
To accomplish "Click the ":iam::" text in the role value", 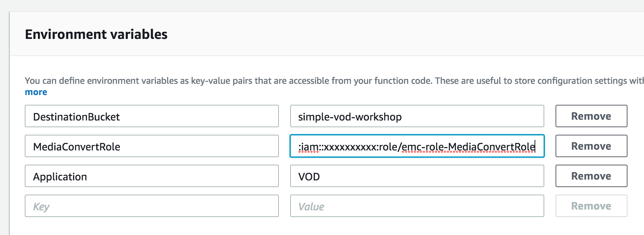I will point(311,147).
